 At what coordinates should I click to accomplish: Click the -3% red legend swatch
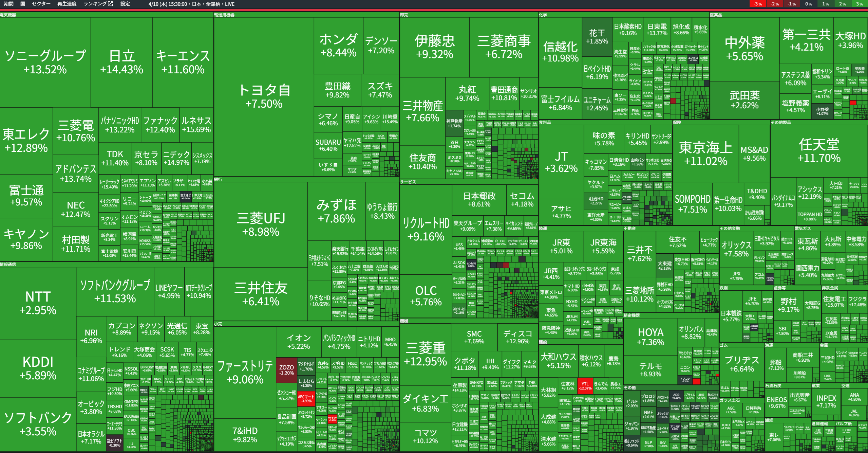(758, 4)
